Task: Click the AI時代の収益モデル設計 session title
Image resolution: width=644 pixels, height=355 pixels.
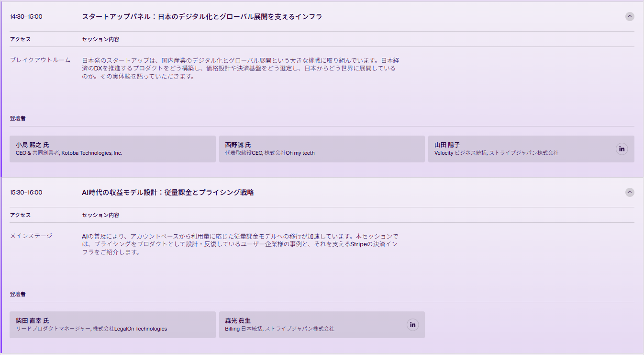Action: (168, 192)
